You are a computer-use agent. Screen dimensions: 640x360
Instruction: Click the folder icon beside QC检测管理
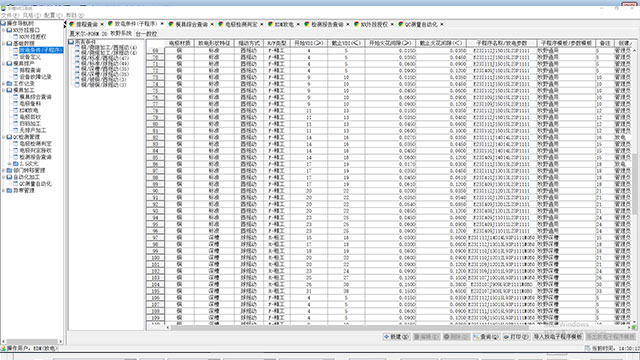pos(9,137)
